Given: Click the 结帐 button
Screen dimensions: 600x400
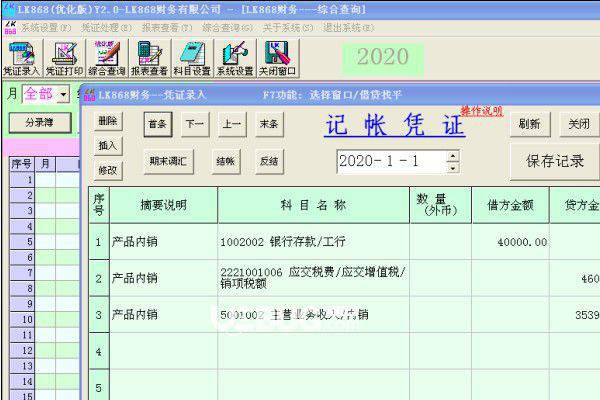Looking at the screenshot, I should pos(226,161).
